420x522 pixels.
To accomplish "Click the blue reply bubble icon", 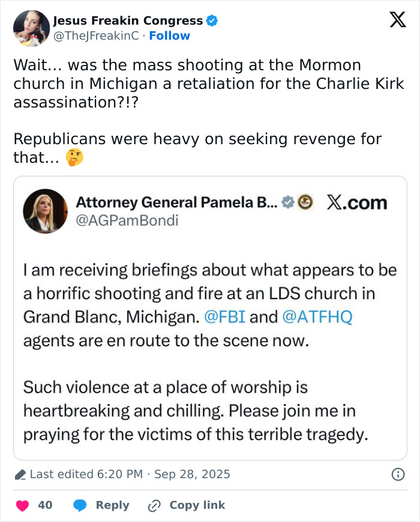I will [x=79, y=505].
